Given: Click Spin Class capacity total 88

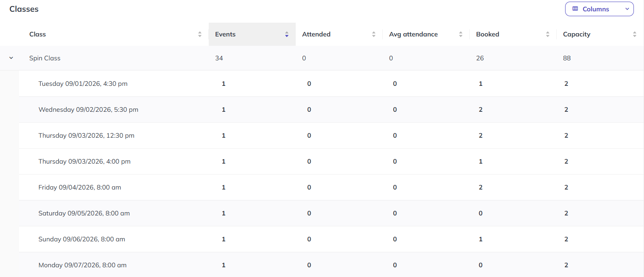Looking at the screenshot, I should click(x=567, y=58).
